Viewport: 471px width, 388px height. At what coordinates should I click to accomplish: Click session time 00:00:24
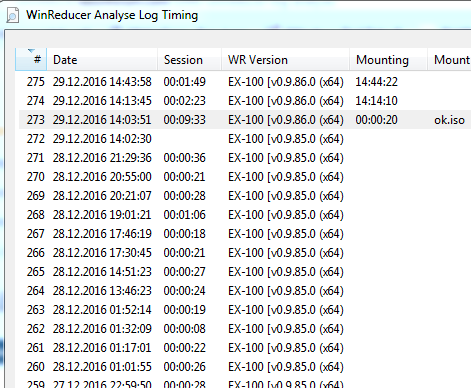(185, 291)
